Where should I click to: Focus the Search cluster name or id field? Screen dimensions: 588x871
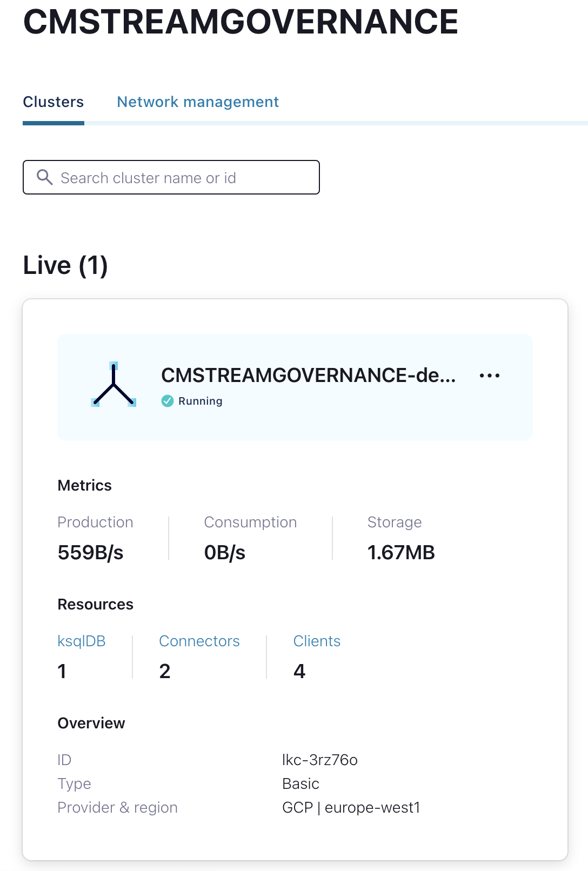click(171, 177)
